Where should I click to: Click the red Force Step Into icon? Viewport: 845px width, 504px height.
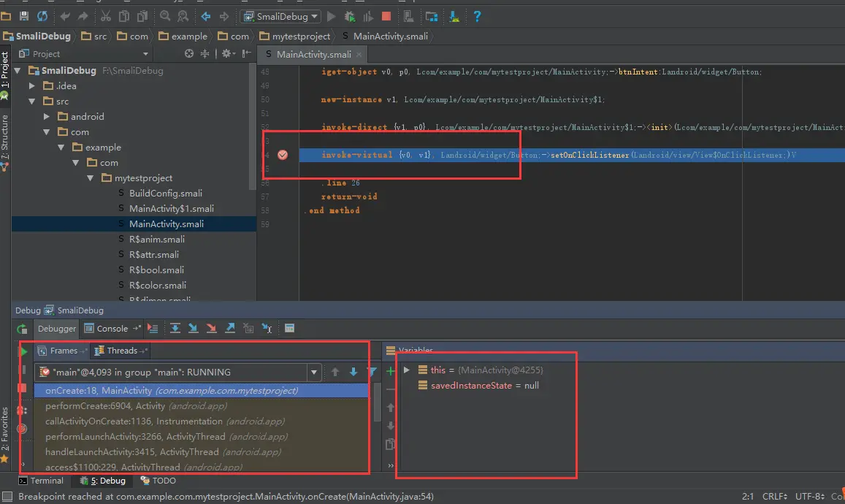click(x=211, y=328)
